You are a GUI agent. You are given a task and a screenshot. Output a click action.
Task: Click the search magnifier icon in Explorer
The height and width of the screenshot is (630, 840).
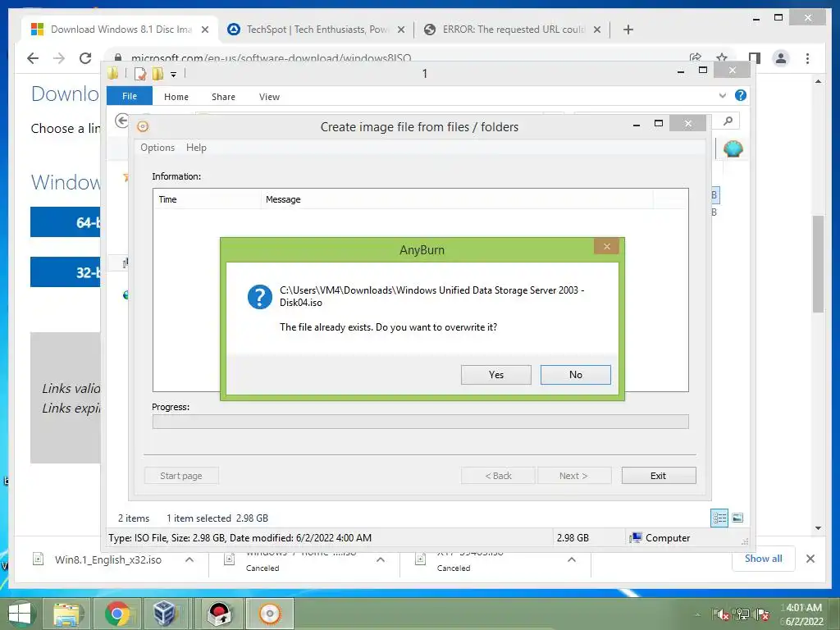point(728,121)
